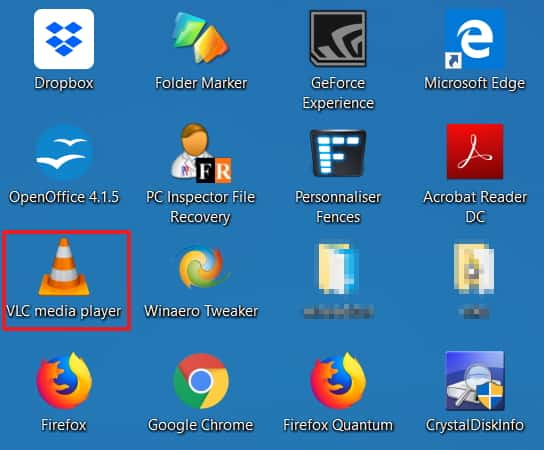
Task: Select the Google Chrome icon
Action: coord(201,381)
